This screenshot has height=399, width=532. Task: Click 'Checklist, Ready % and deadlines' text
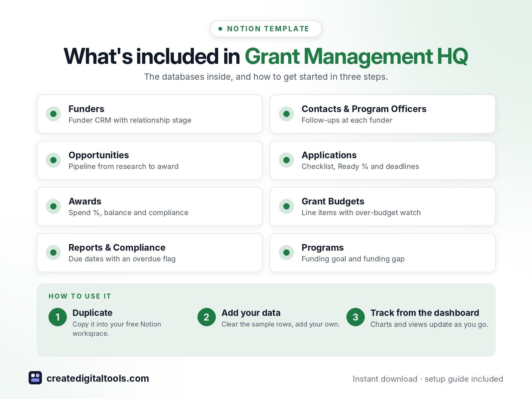click(360, 167)
